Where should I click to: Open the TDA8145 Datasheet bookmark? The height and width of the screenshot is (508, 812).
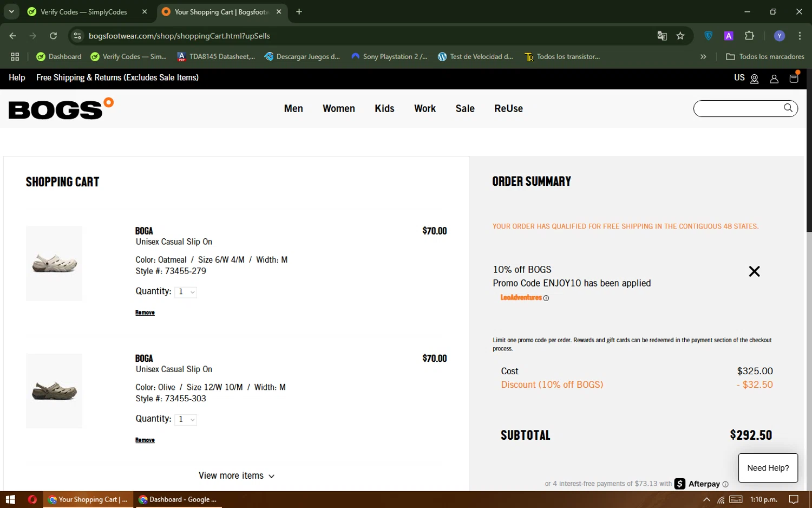click(x=216, y=56)
